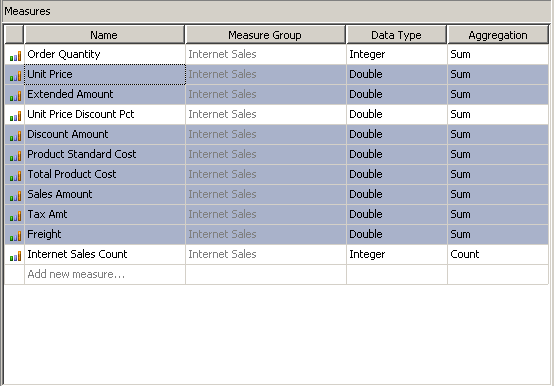The image size is (554, 386).
Task: Click the measure icon beside Product Standard Cost
Action: tap(15, 156)
